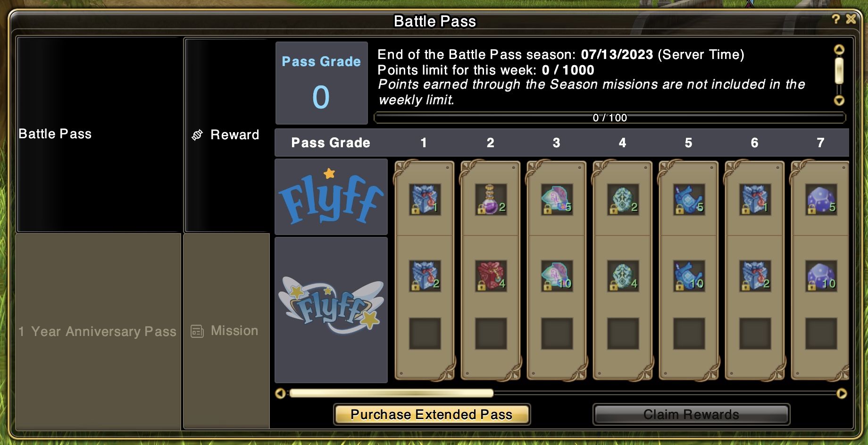868x445 pixels.
Task: Open the Mission tab
Action: click(x=226, y=331)
